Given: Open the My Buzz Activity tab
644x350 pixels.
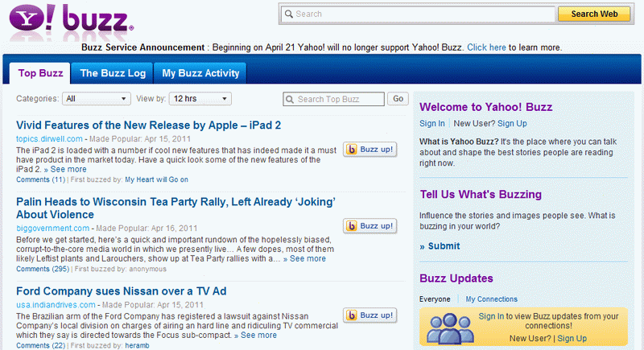Looking at the screenshot, I should click(x=200, y=73).
